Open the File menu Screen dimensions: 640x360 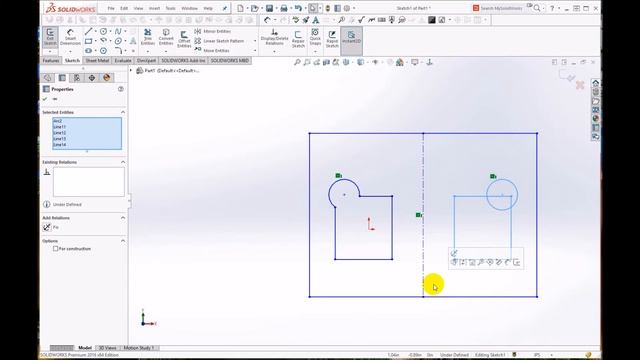point(111,8)
